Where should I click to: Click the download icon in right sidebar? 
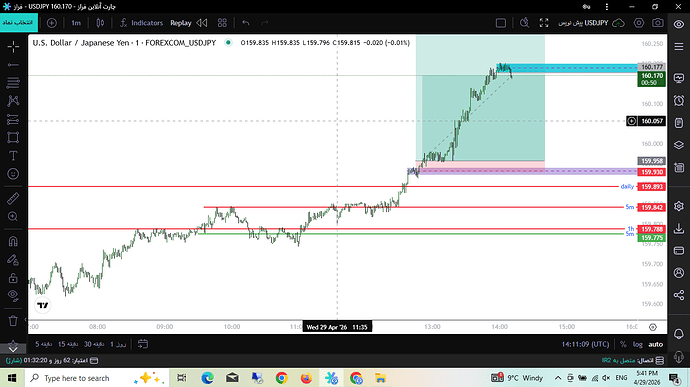679,228
